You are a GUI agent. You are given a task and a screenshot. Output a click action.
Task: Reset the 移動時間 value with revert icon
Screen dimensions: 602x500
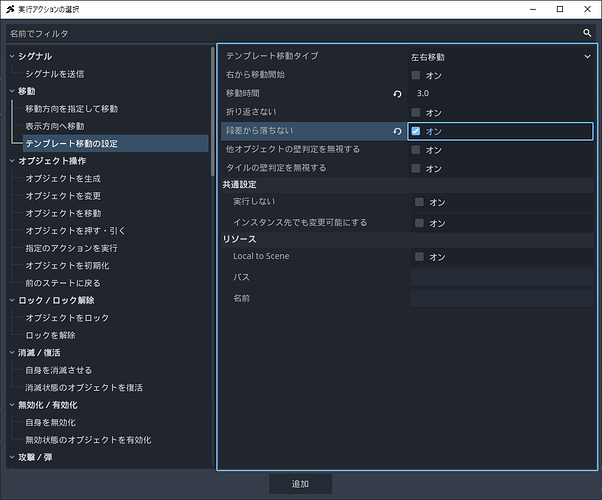(397, 94)
